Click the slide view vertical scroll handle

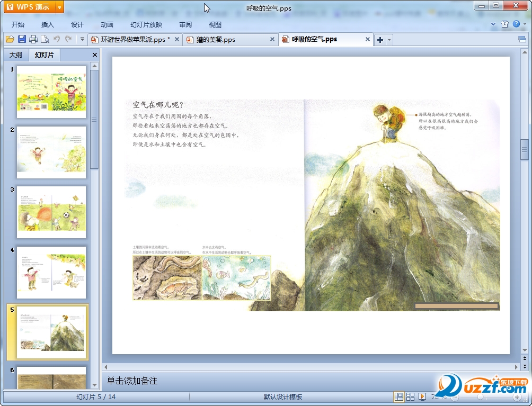point(525,149)
